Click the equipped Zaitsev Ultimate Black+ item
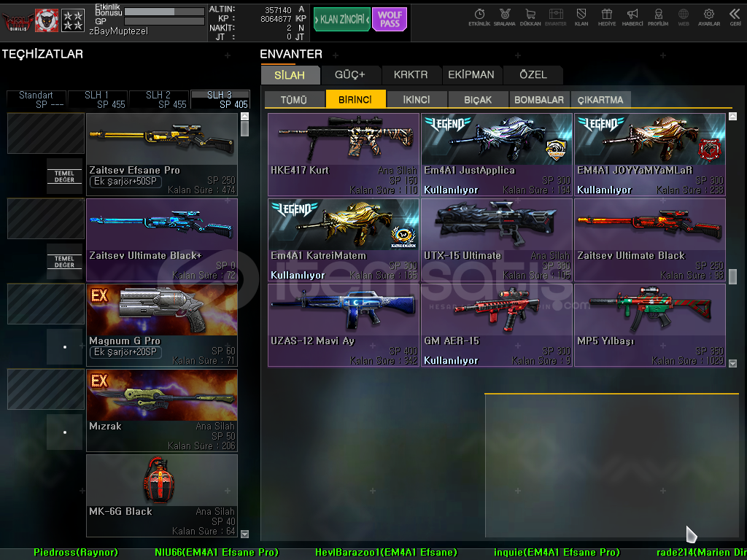 click(162, 240)
